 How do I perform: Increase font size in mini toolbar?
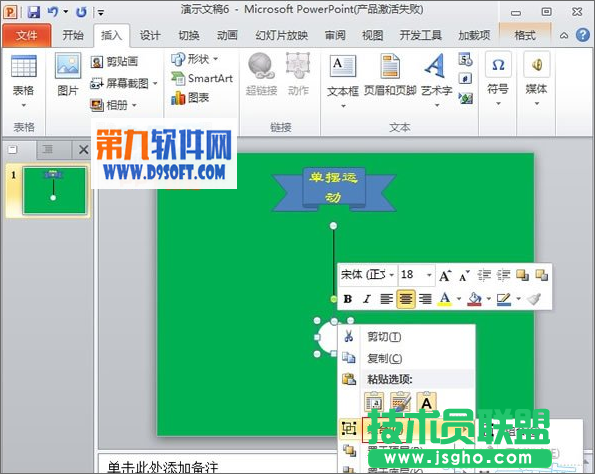445,275
